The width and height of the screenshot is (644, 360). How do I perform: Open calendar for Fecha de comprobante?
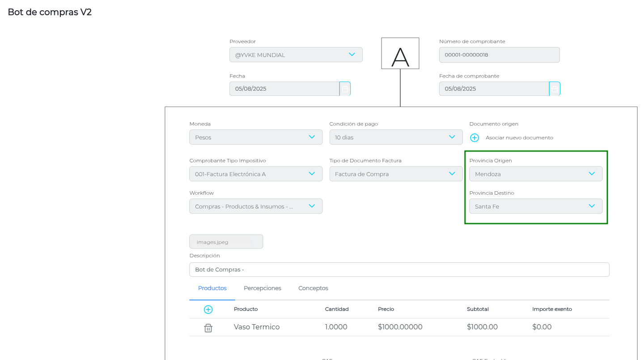tap(555, 89)
